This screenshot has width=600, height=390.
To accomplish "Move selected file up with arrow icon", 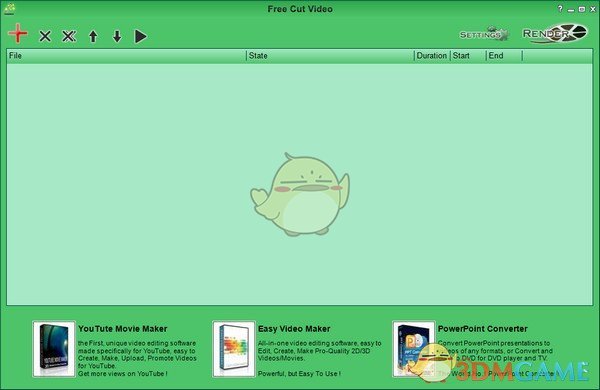I will [x=93, y=36].
